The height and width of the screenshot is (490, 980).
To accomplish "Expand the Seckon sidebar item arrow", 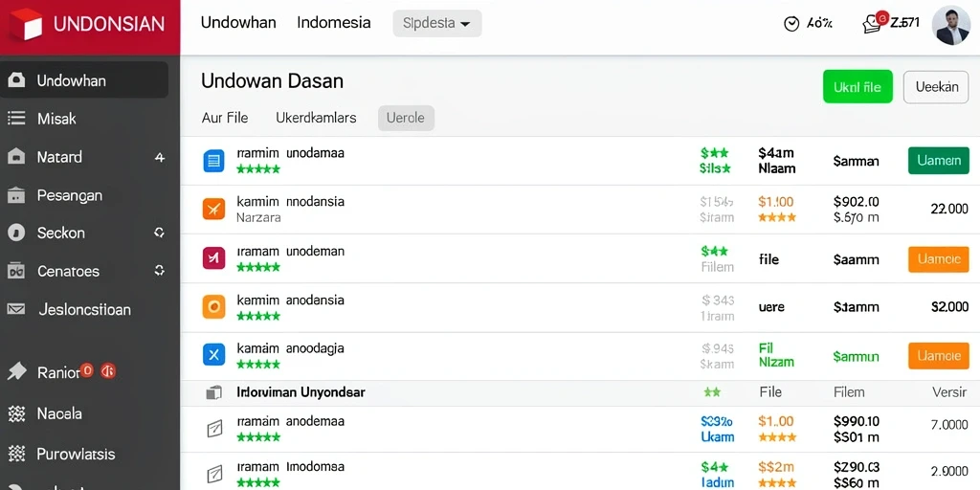I will click(160, 233).
